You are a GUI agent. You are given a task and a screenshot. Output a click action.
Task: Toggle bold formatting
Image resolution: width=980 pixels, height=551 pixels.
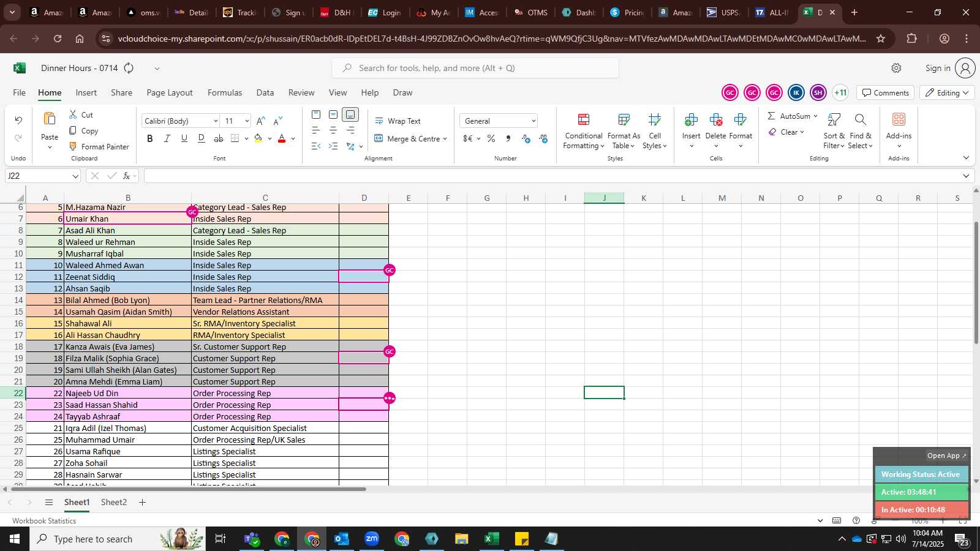tap(150, 138)
